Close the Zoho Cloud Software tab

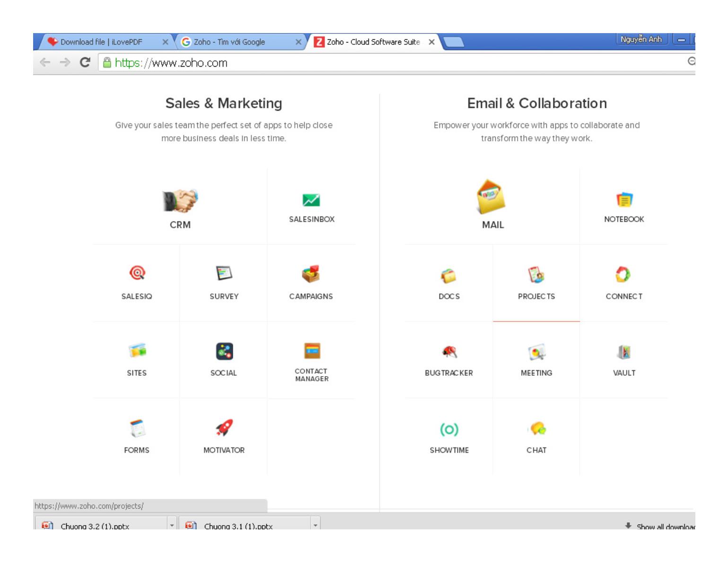click(431, 42)
